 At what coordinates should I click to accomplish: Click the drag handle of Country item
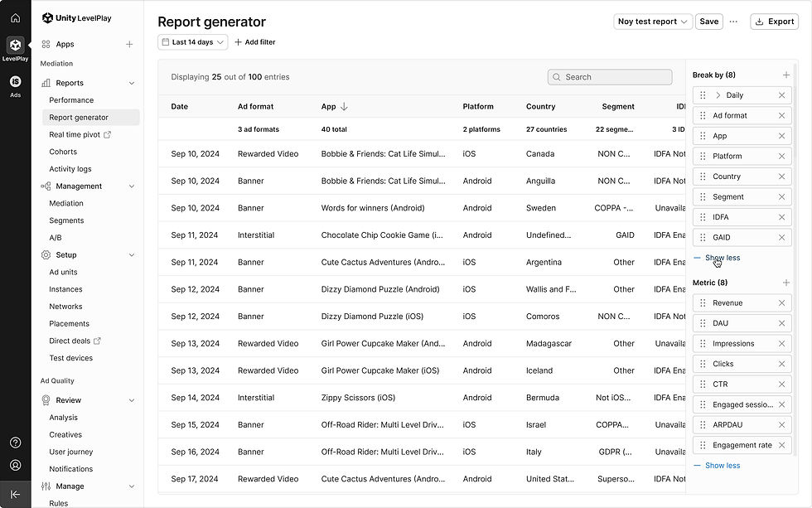pyautogui.click(x=703, y=177)
